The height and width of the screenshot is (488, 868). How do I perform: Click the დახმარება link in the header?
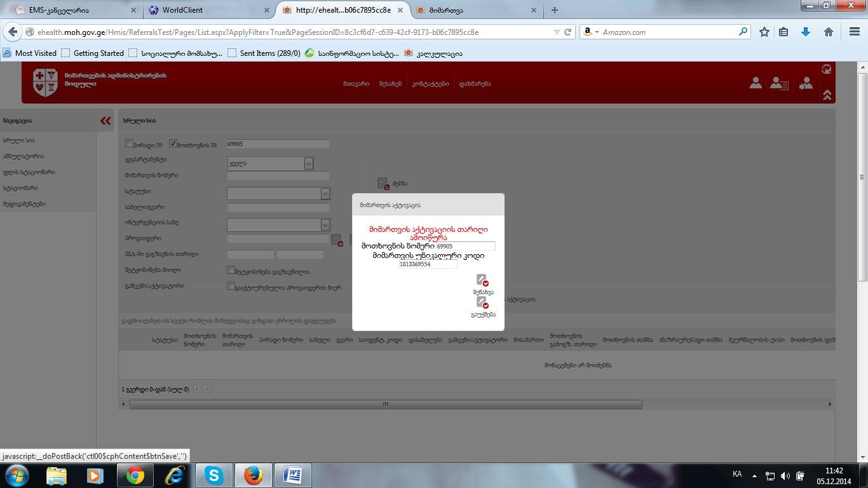point(475,84)
